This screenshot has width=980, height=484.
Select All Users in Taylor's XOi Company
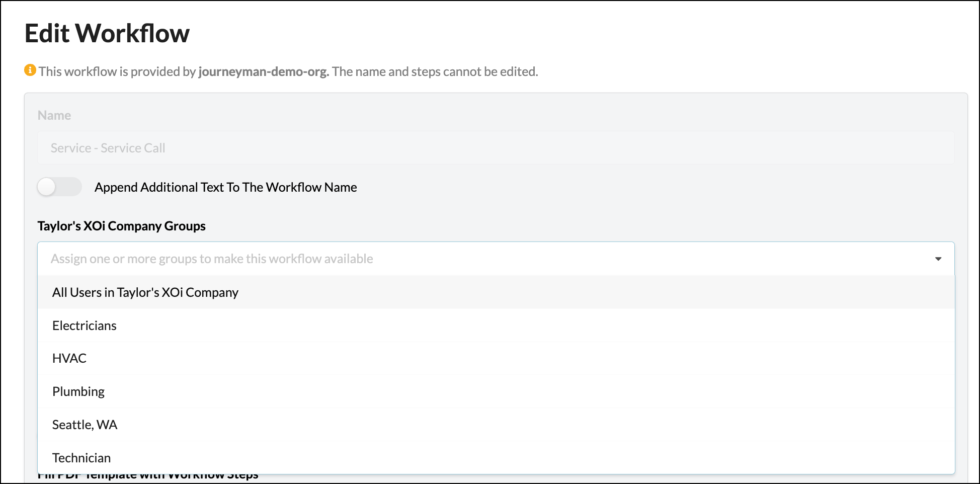145,292
